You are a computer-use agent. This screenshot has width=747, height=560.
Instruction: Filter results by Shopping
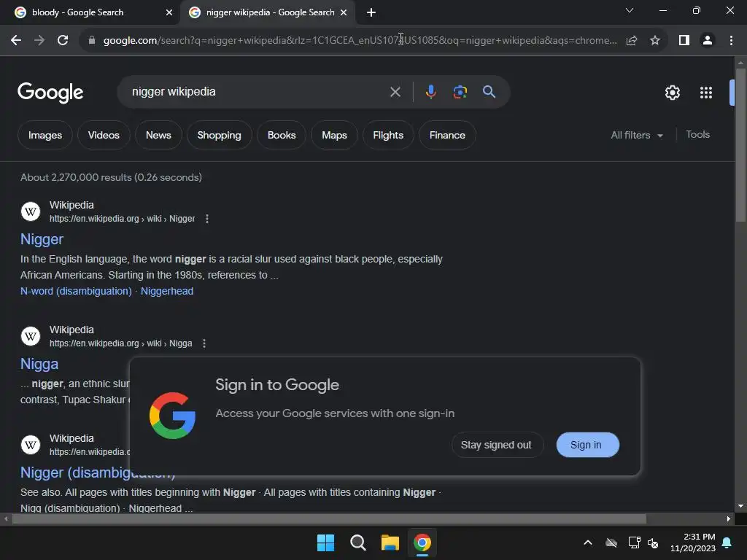click(219, 135)
